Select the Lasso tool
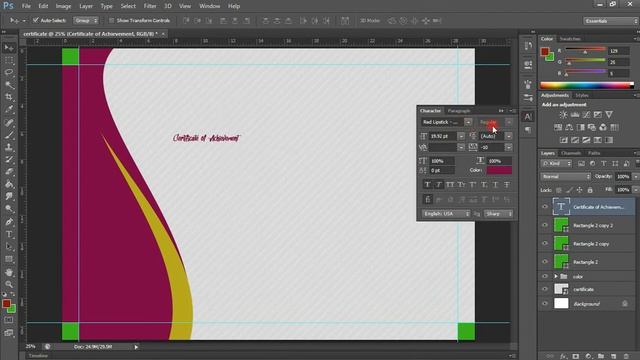 tap(9, 73)
